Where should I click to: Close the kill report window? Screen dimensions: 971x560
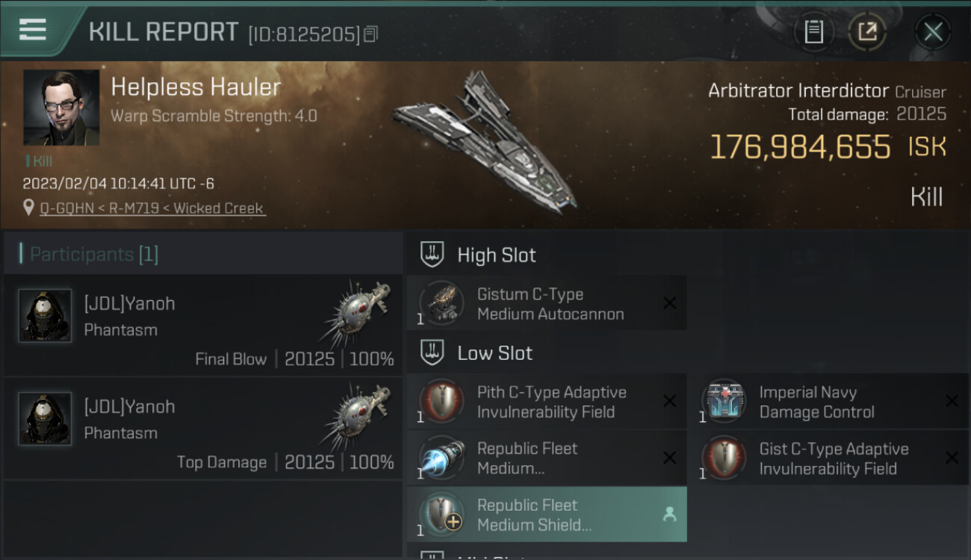[933, 32]
